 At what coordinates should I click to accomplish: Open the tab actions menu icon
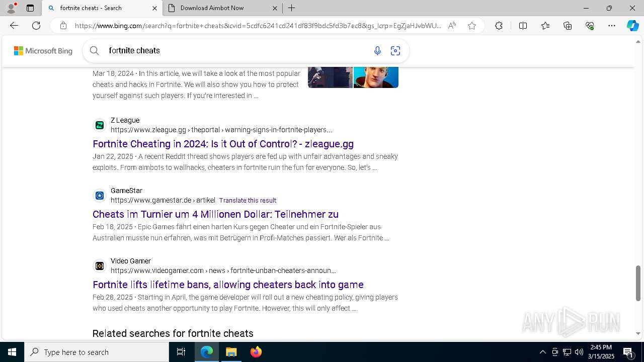[30, 8]
